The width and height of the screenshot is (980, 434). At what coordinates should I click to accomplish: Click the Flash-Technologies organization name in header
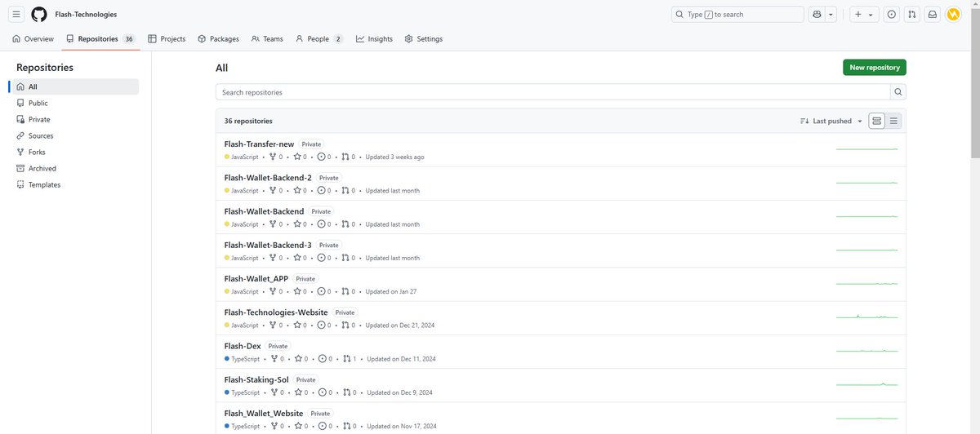coord(86,15)
